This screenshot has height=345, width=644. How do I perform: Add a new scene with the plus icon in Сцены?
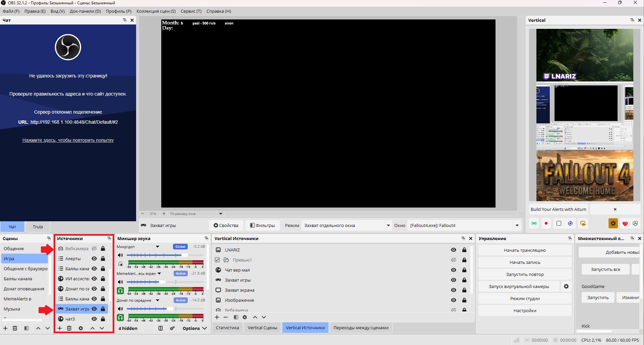coord(5,328)
